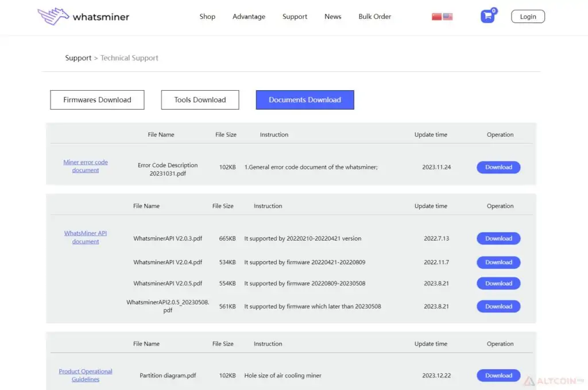Click the text 'Hole size of air cooling miner'
Viewport: 588px width, 390px height.
point(283,376)
